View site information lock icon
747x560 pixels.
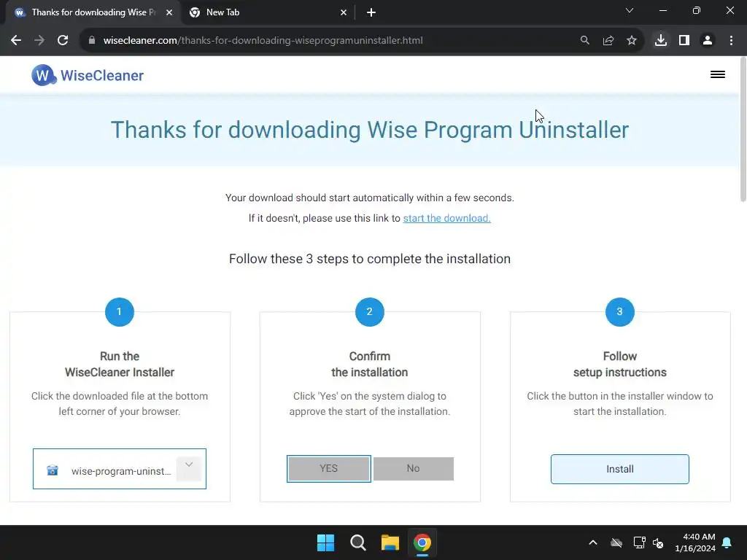[92, 41]
